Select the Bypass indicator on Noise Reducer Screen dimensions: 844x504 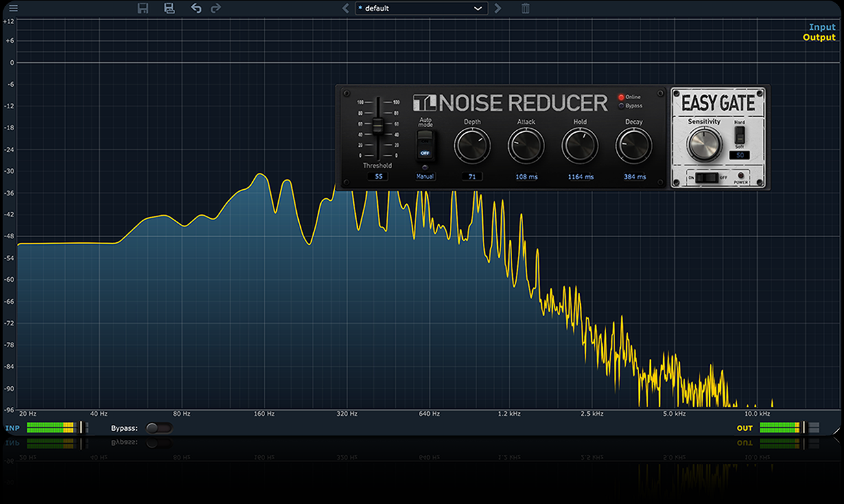tap(621, 106)
